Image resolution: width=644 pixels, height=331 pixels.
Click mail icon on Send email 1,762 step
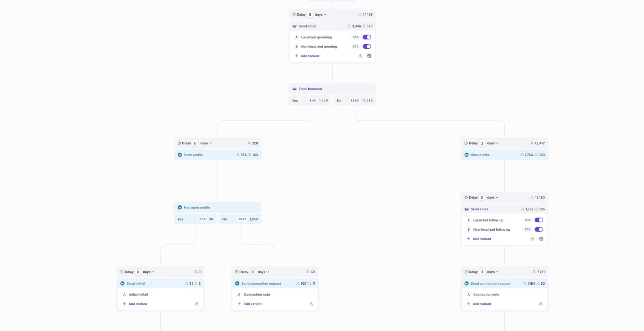coord(466,209)
